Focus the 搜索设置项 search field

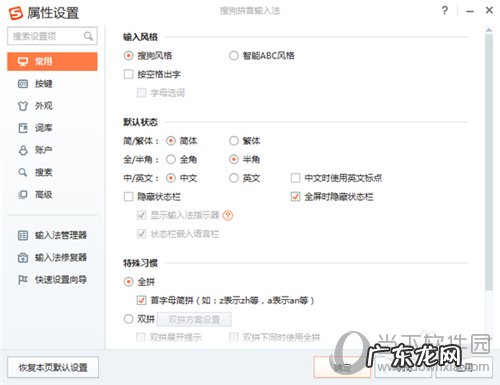tap(52, 36)
